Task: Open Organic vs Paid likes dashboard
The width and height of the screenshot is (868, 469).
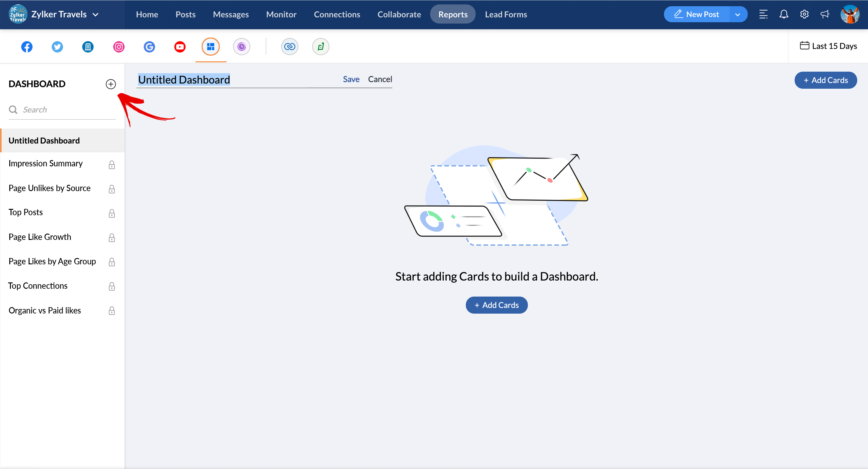Action: pos(45,310)
